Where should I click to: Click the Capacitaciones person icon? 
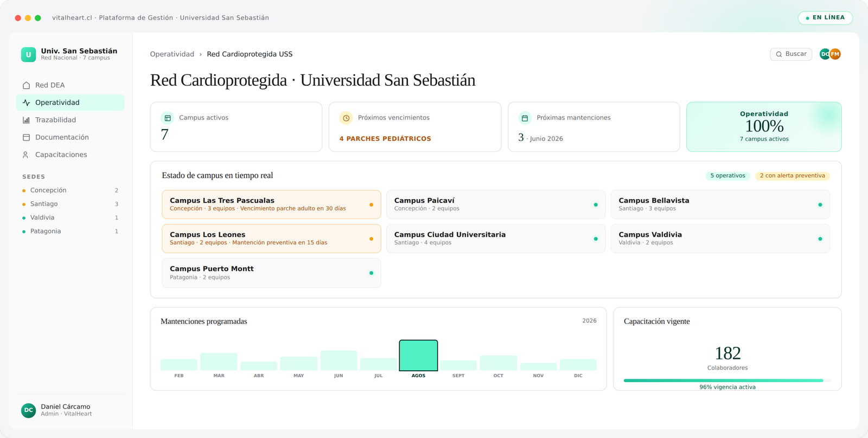[x=26, y=155]
